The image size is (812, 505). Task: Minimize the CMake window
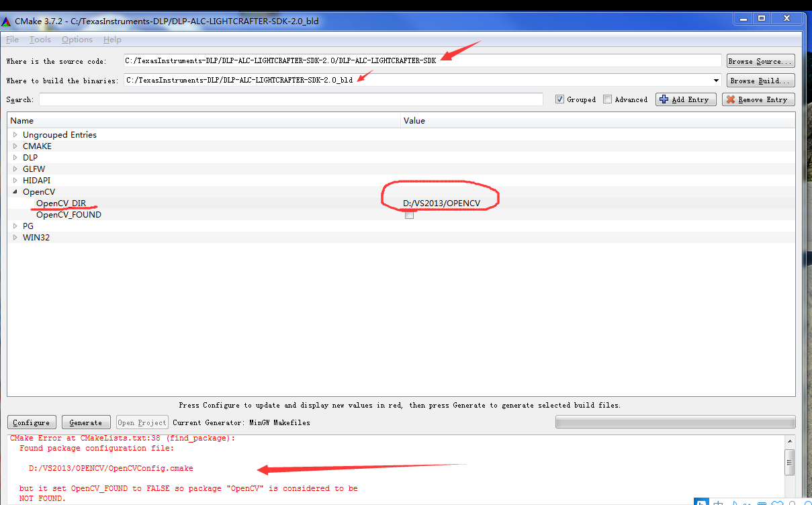pyautogui.click(x=744, y=19)
